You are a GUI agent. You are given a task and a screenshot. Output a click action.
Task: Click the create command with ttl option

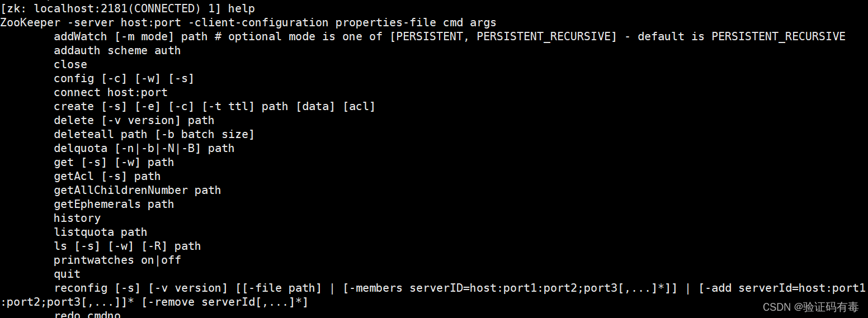pos(215,106)
